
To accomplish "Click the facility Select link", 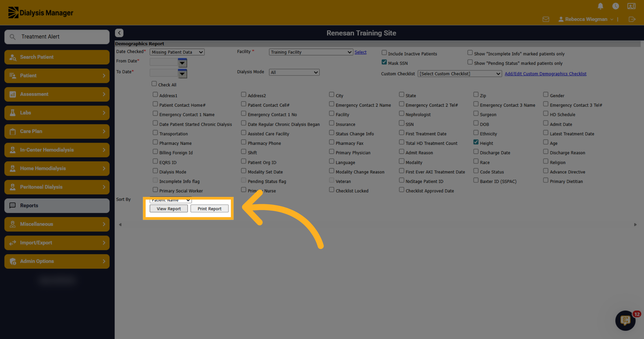I will point(360,52).
